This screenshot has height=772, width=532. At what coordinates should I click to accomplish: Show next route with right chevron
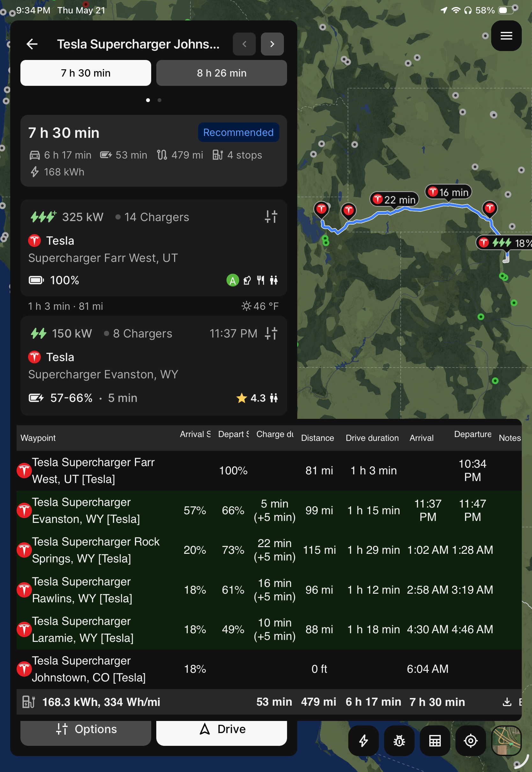coord(272,44)
